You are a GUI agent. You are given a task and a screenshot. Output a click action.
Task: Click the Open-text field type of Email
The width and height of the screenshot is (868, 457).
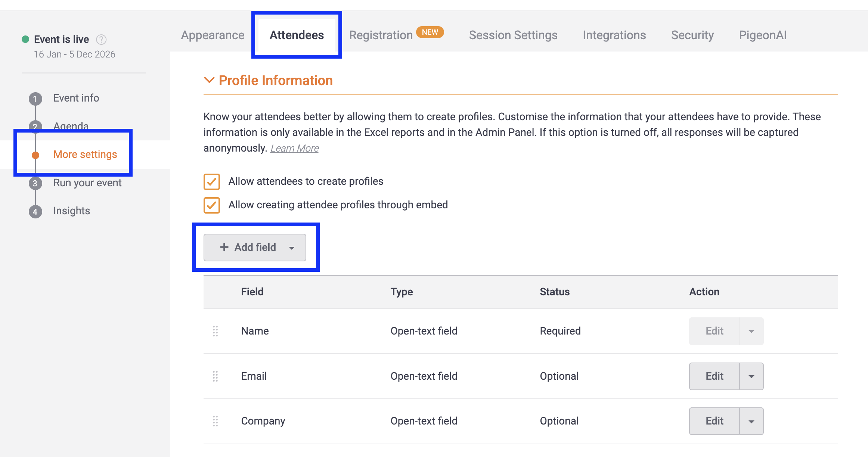tap(424, 376)
